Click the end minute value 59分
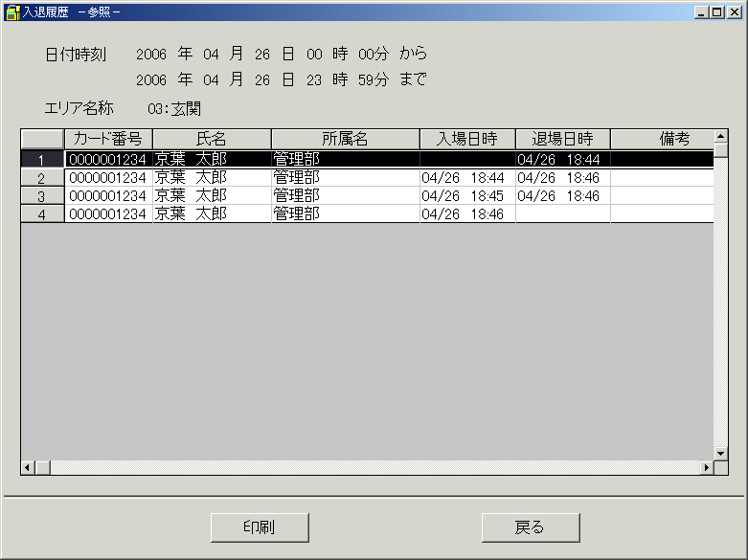The width and height of the screenshot is (748, 560). (374, 79)
